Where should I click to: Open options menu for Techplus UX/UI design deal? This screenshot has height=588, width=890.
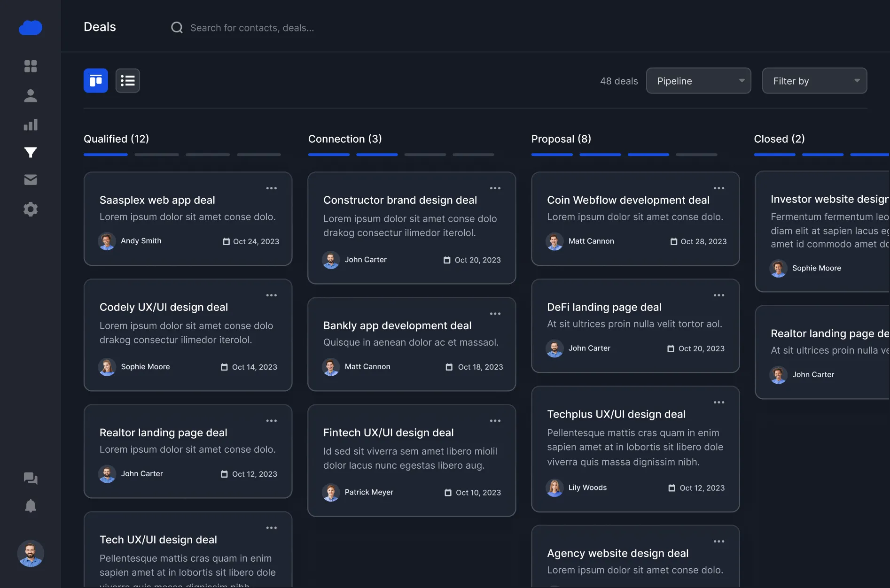point(719,402)
